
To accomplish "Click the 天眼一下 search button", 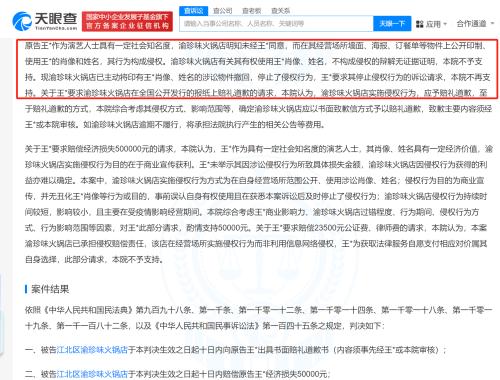I will coord(392,24).
